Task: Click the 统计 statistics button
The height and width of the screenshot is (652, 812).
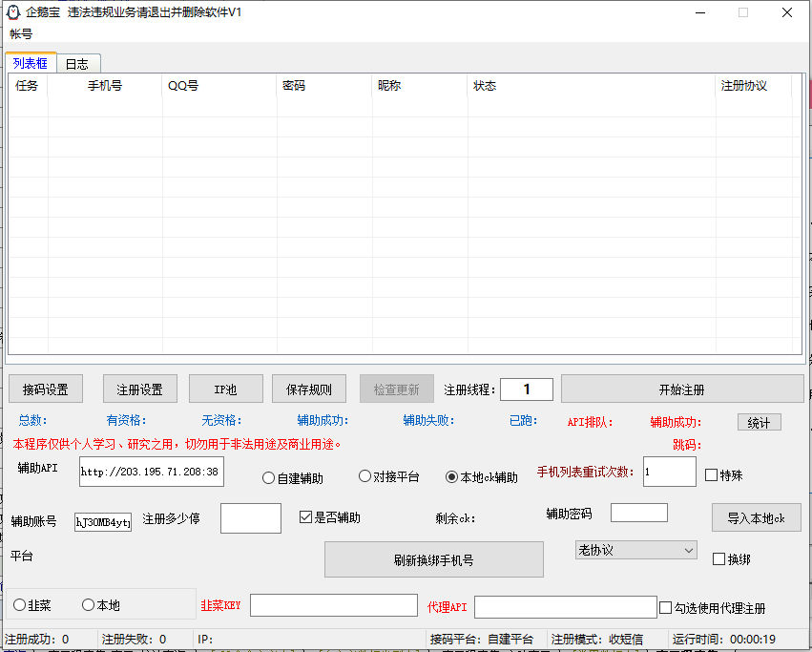Action: pos(760,422)
